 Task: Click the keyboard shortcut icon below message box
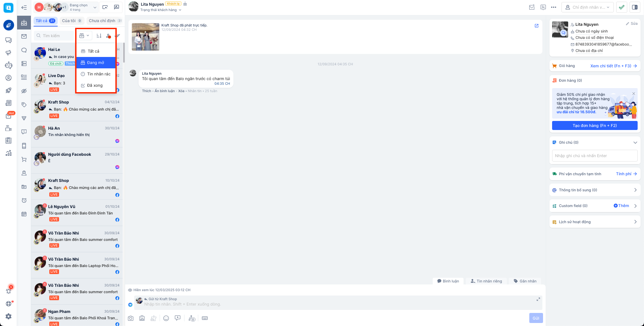[205, 318]
